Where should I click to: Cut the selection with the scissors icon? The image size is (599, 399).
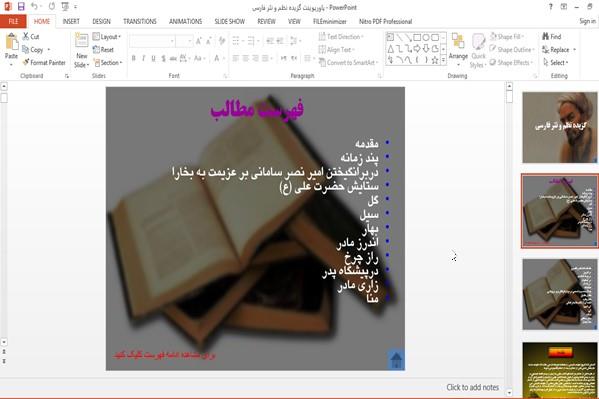[x=26, y=36]
